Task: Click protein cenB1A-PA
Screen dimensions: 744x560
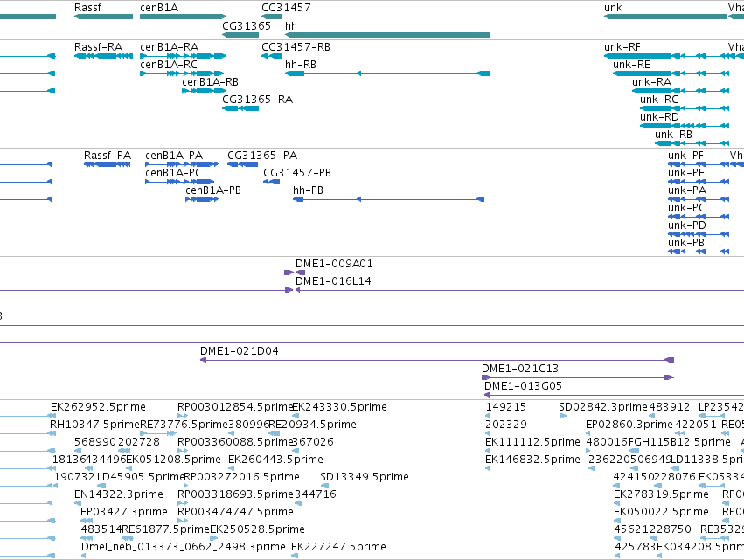Action: pos(182,164)
